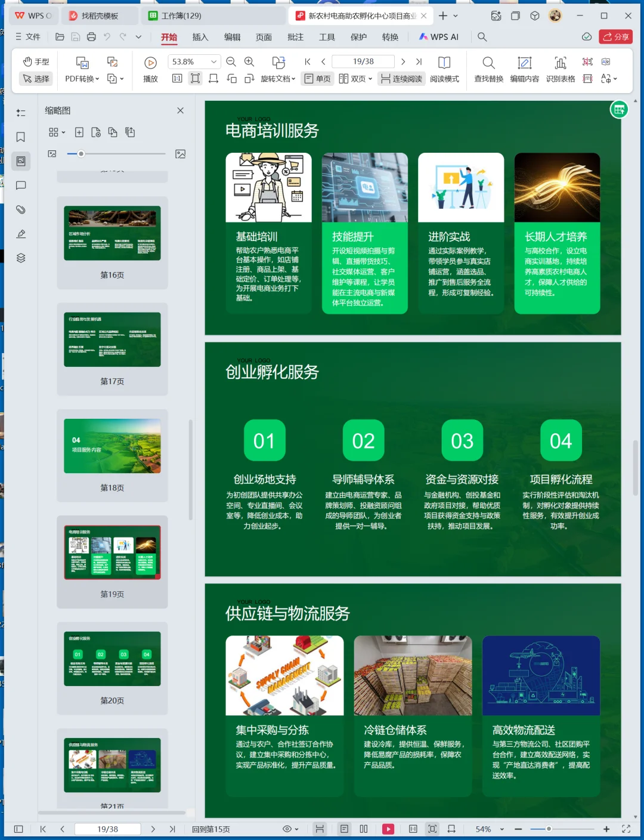Click the fit page icon in toolbar
644x840 pixels.
pos(195,78)
